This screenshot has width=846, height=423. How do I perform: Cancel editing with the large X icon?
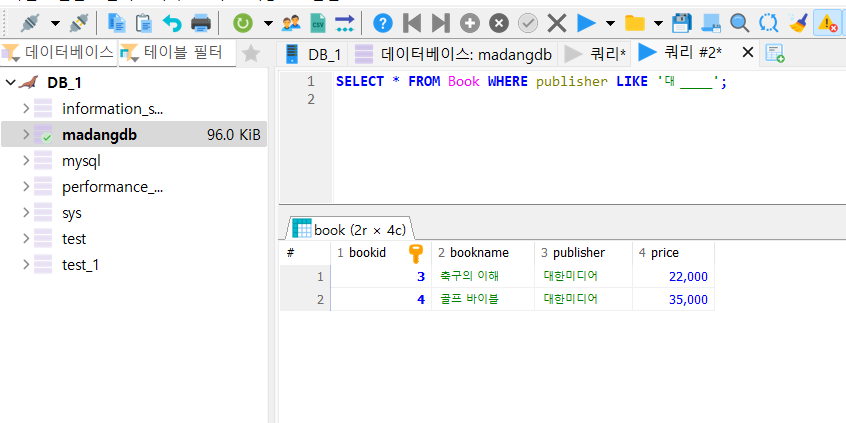(x=557, y=23)
